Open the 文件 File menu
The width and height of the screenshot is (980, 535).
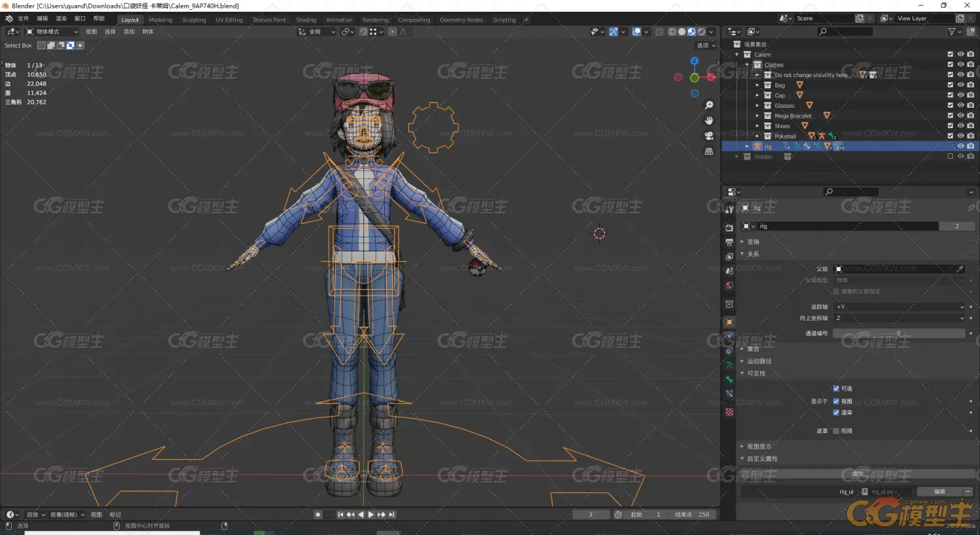(23, 18)
